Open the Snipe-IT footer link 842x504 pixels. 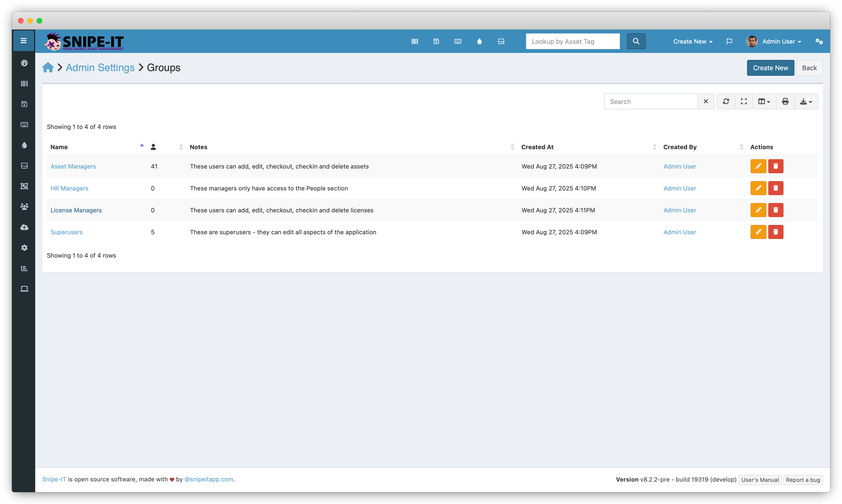(x=54, y=479)
